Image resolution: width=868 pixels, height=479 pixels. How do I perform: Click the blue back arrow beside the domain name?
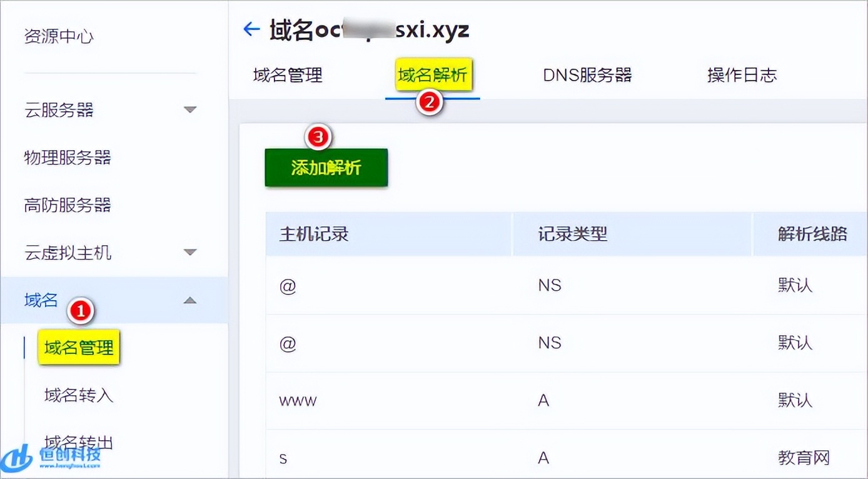(x=251, y=28)
